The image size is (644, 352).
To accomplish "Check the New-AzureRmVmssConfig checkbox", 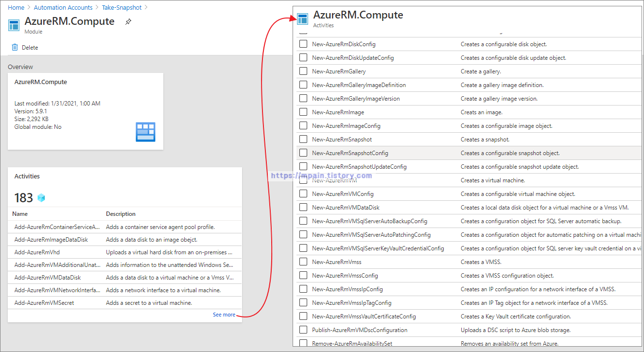I will pyautogui.click(x=303, y=275).
